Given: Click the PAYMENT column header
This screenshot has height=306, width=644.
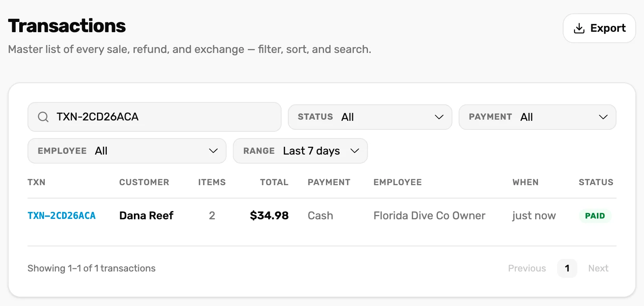Looking at the screenshot, I should [329, 182].
